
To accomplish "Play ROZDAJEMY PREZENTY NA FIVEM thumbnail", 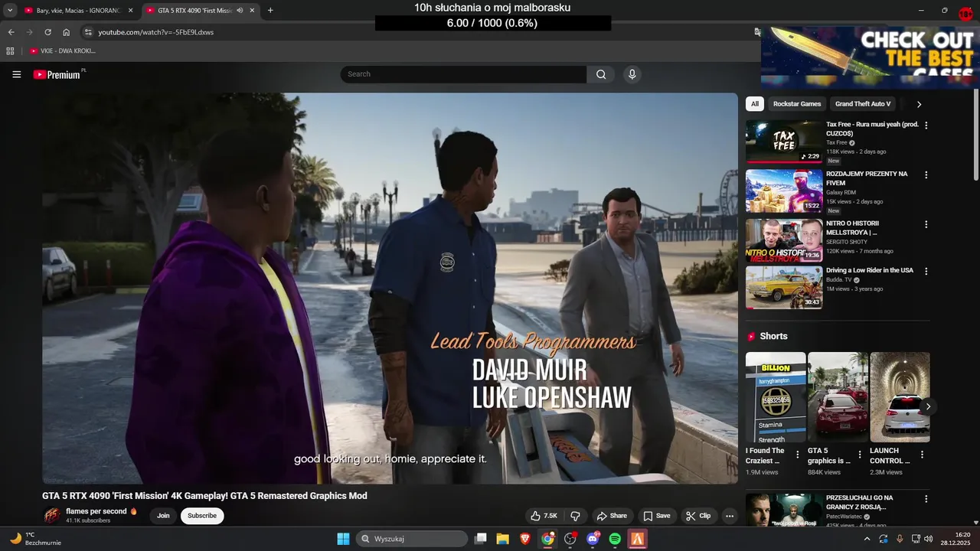I will point(784,191).
